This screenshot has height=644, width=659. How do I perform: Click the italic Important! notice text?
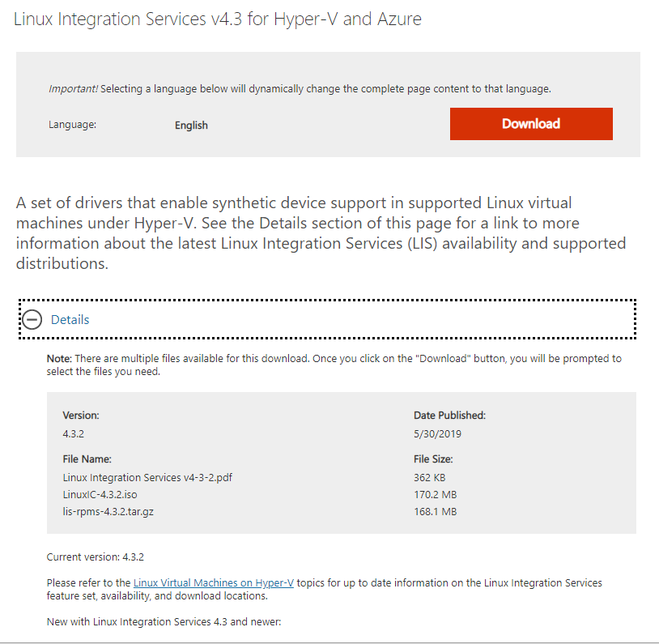(73, 89)
